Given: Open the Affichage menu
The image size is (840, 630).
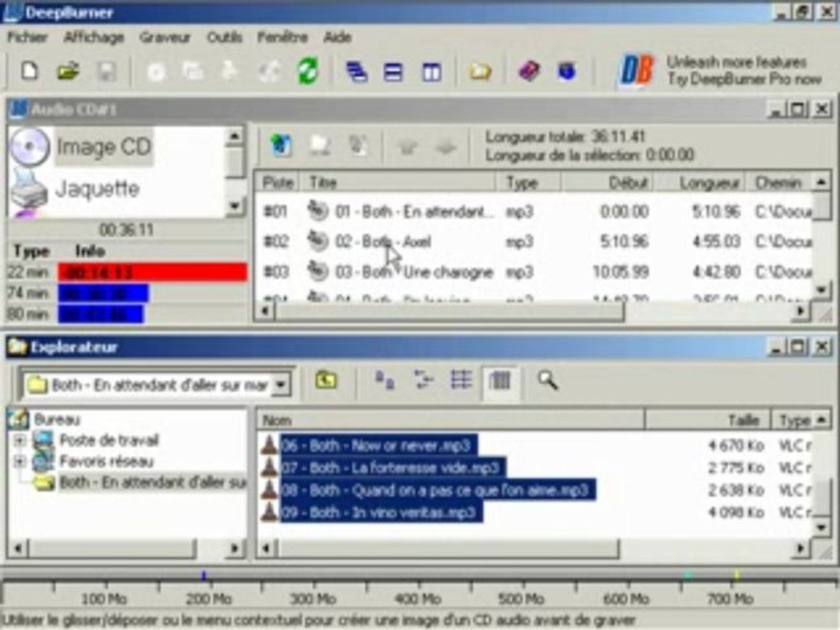Looking at the screenshot, I should (94, 37).
